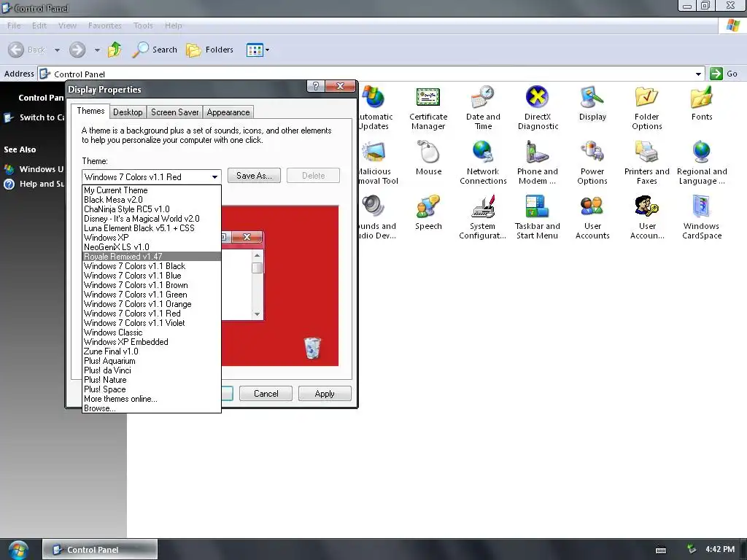Click the Go button
Image resolution: width=747 pixels, height=560 pixels.
[x=724, y=74]
